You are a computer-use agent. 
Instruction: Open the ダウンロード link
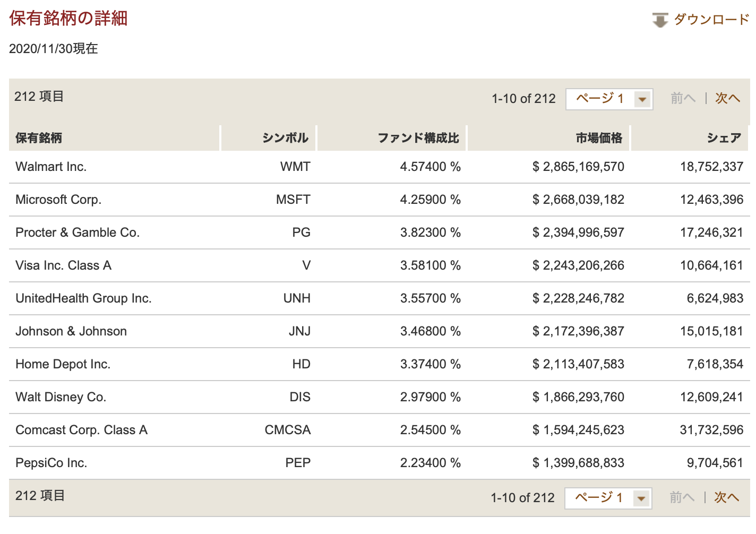tap(711, 20)
